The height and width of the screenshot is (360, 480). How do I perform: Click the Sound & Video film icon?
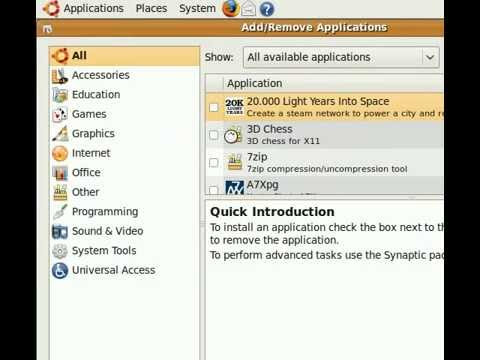pyautogui.click(x=60, y=232)
